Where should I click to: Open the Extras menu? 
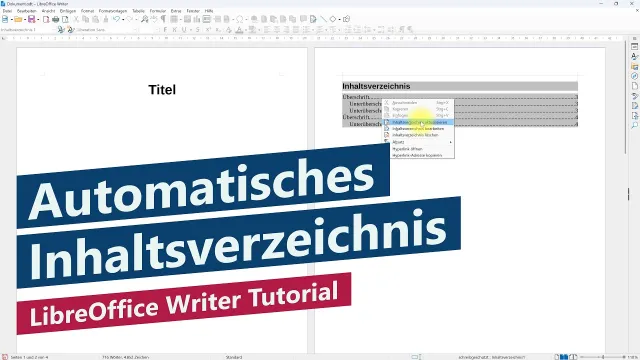pos(176,11)
